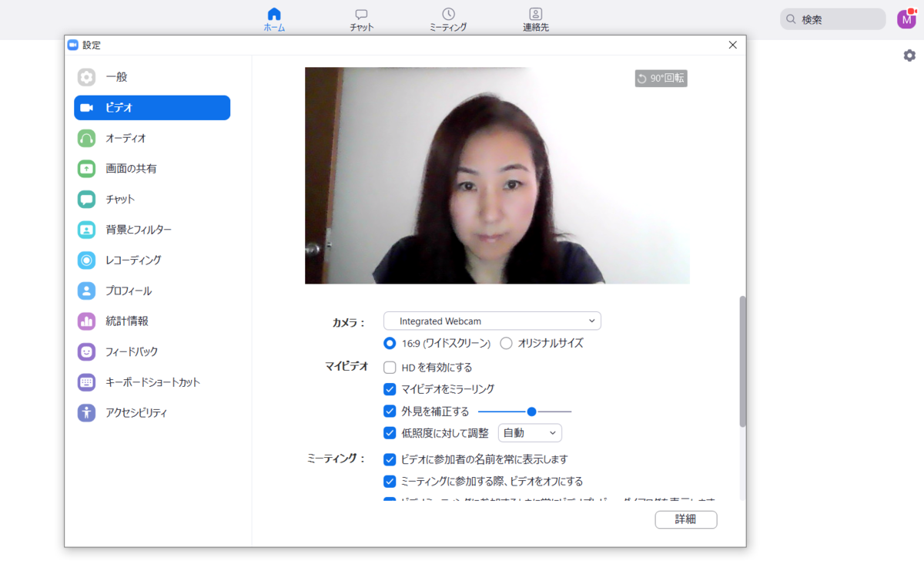This screenshot has height=578, width=924.
Task: Select アクセシビリティ settings label
Action: click(x=136, y=413)
